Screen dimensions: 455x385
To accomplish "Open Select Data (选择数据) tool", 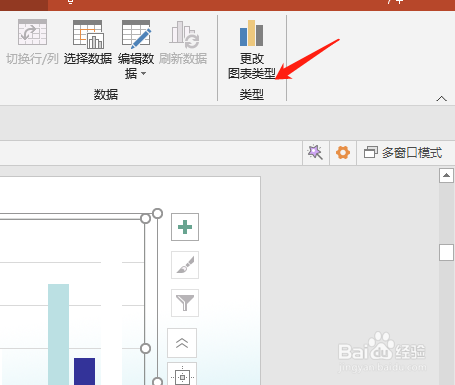I will click(x=88, y=41).
